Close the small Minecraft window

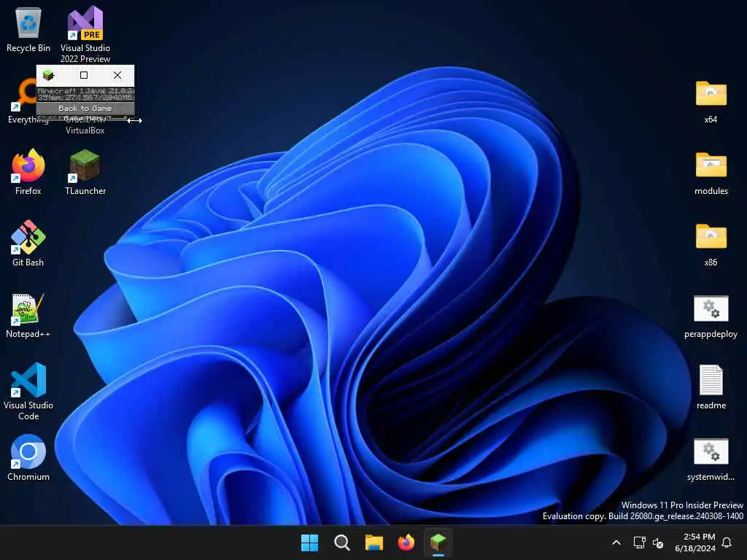pyautogui.click(x=117, y=75)
